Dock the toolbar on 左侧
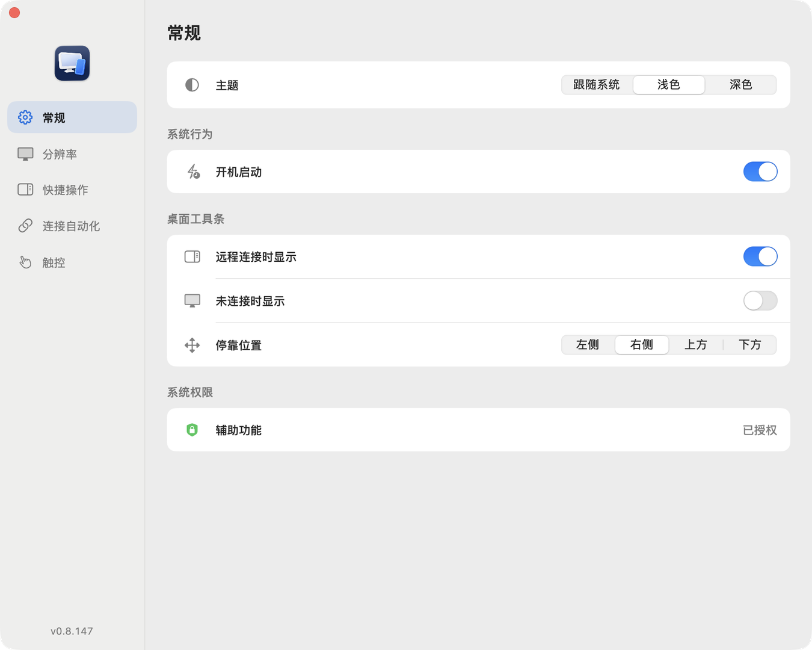Screen dimensions: 812x650 [x=588, y=345]
